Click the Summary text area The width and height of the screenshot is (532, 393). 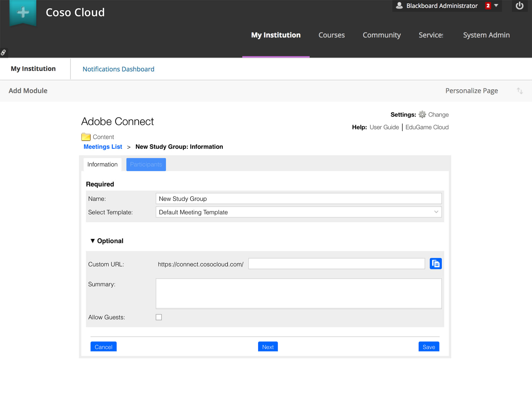[299, 293]
